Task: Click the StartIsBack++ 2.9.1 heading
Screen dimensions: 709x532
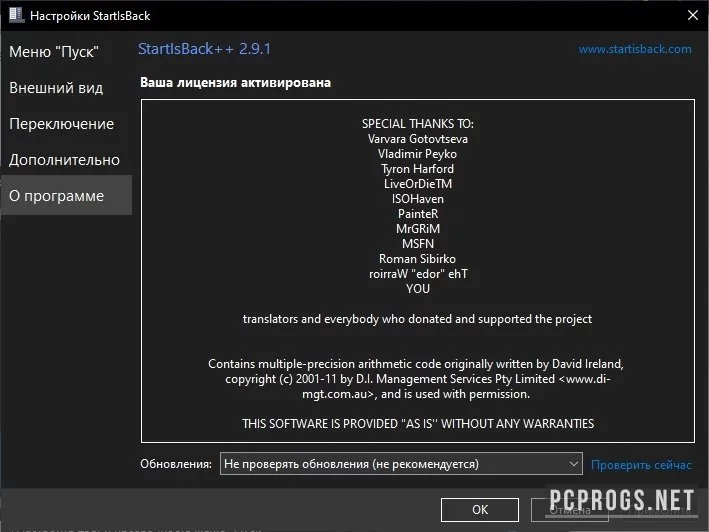Action: click(x=204, y=49)
